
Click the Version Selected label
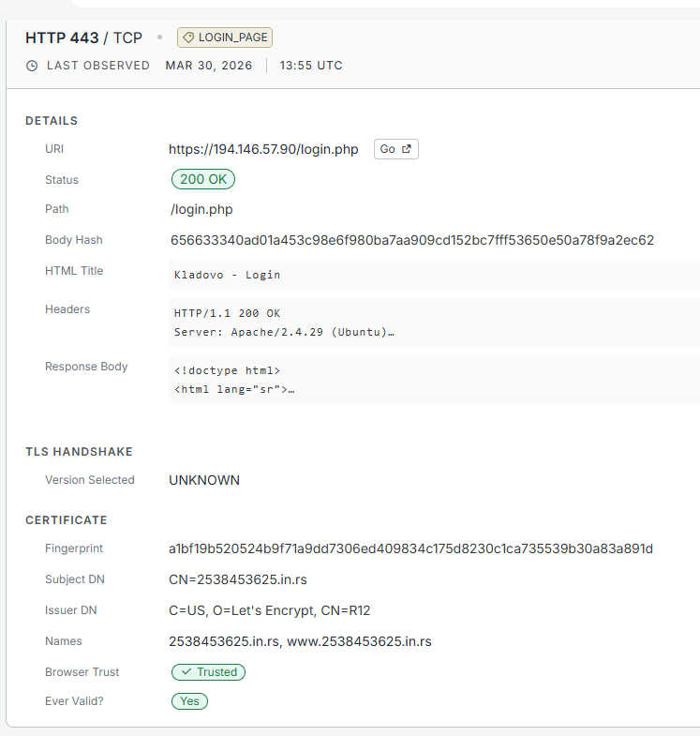click(x=90, y=480)
